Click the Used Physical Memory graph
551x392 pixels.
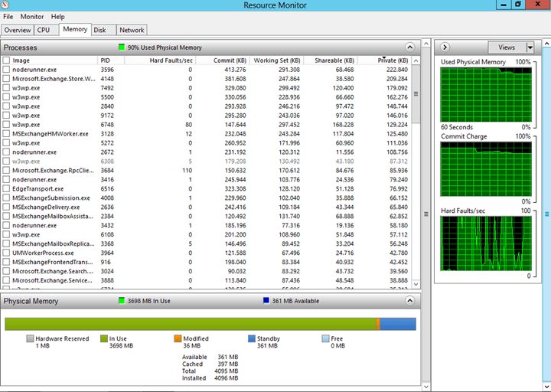[x=486, y=95]
